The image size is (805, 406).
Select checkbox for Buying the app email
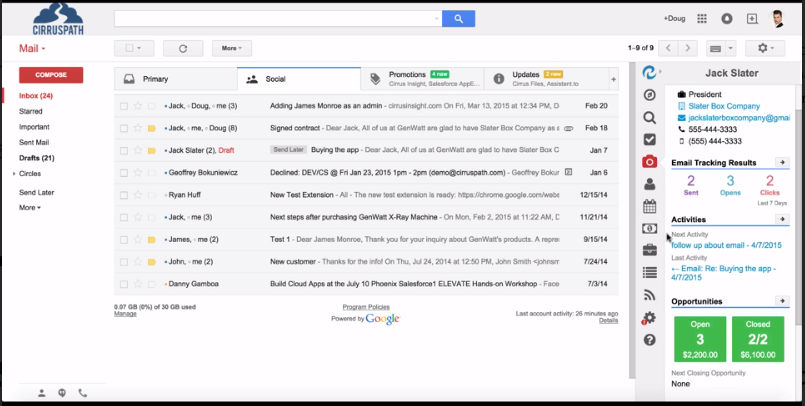coord(124,151)
